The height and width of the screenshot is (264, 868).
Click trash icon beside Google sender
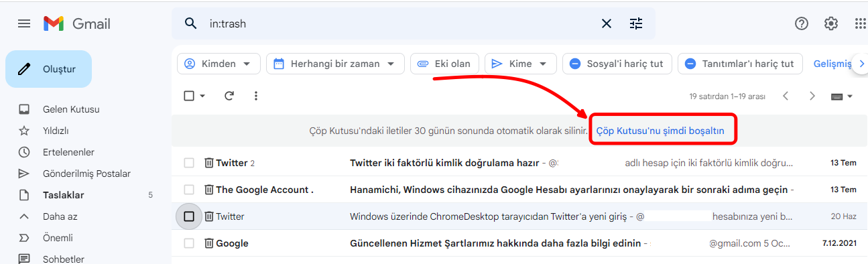(x=209, y=243)
